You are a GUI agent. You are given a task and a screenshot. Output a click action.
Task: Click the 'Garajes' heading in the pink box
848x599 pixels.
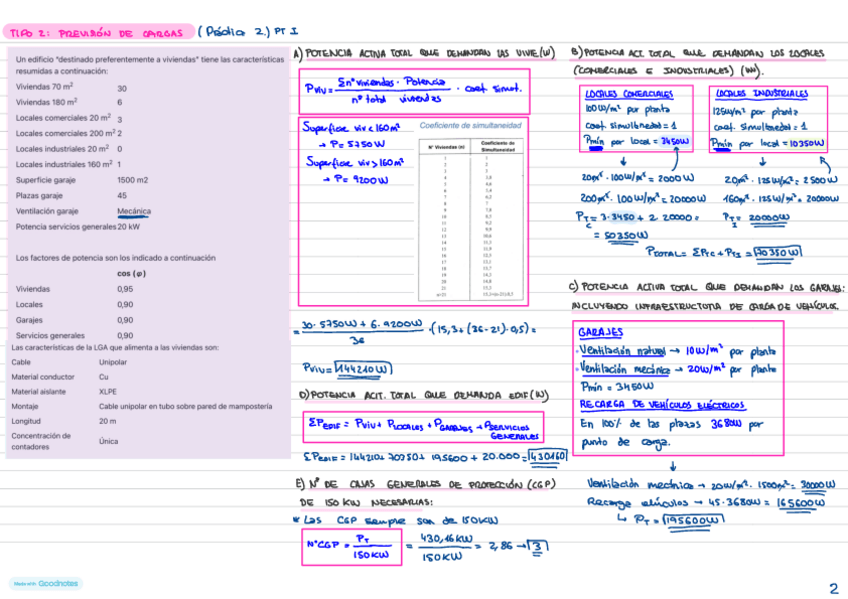(602, 333)
